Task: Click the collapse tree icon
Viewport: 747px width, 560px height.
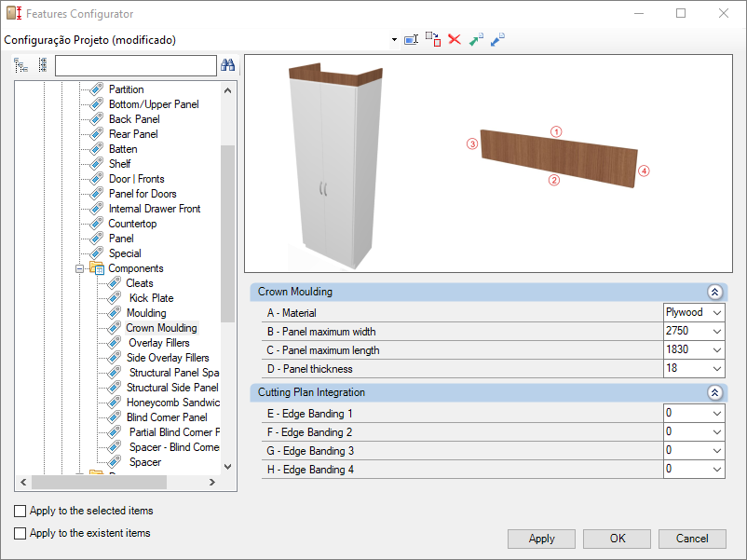Action: pyautogui.click(x=43, y=65)
